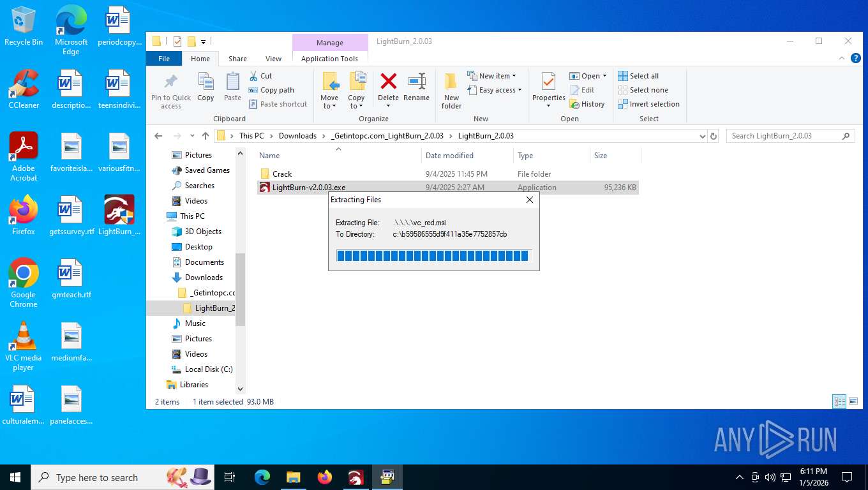Viewport: 868px width, 490px height.
Task: Open Firefox from the taskbar
Action: [x=325, y=477]
